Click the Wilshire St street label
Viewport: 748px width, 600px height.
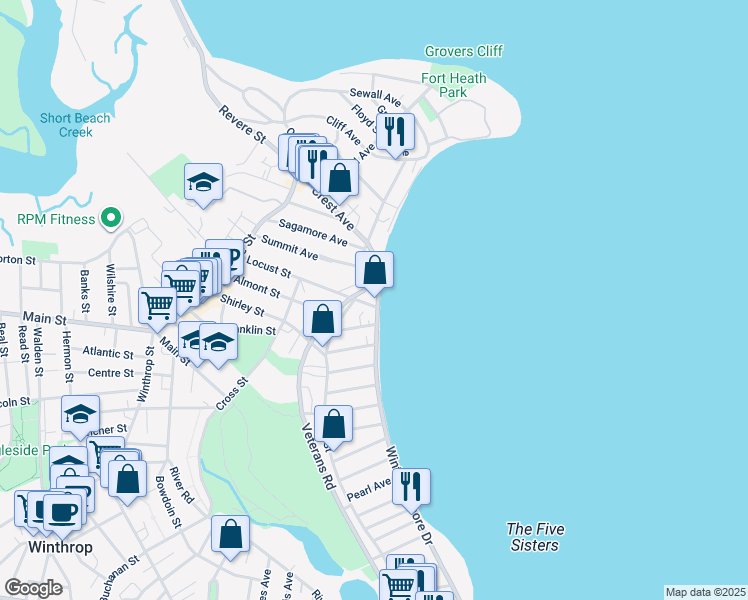click(111, 290)
